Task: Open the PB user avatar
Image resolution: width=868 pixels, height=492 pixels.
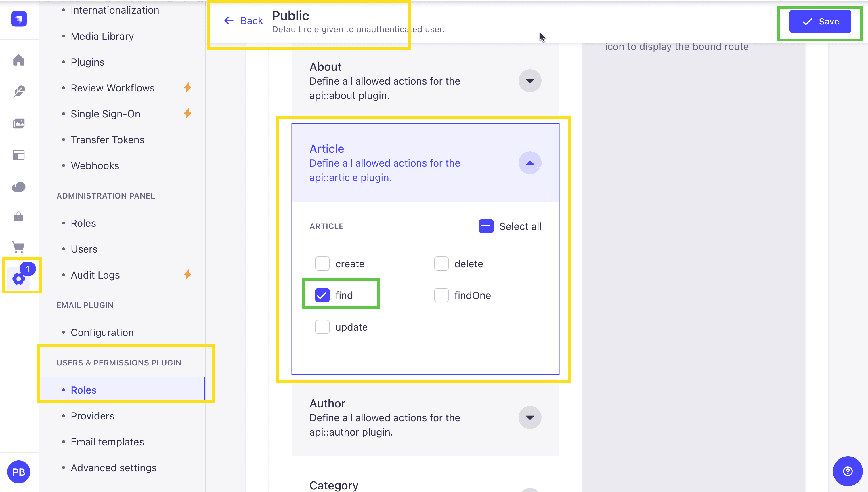Action: [x=19, y=472]
